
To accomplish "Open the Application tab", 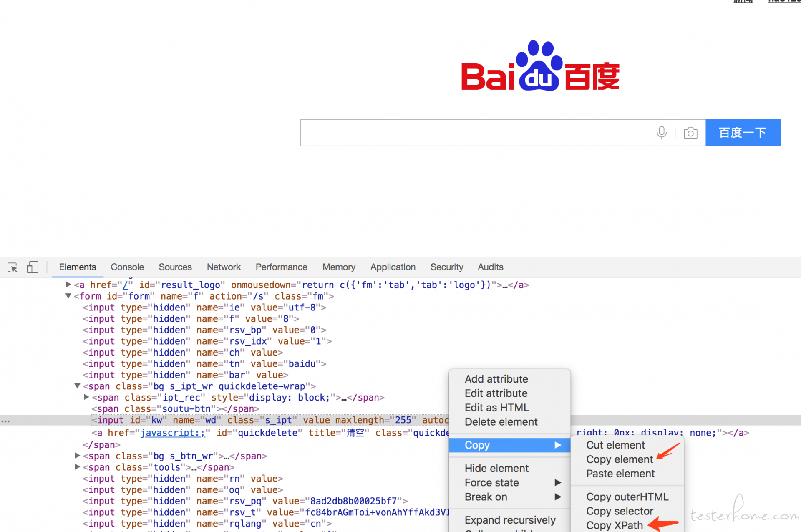I will 393,267.
